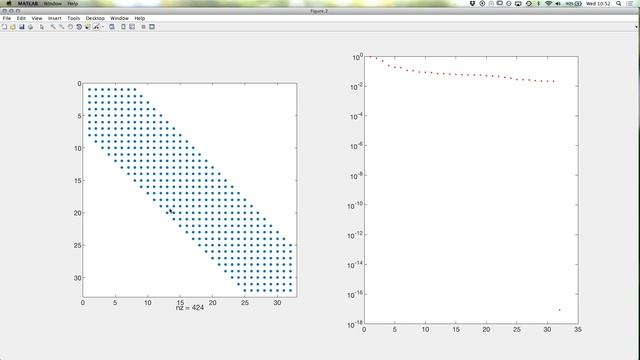
Task: Print the figure using printer icon
Action: (x=30, y=27)
